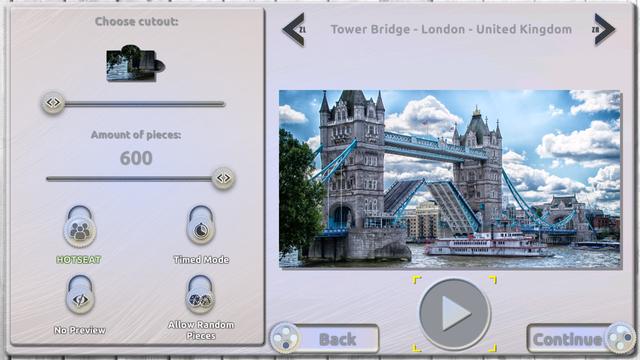
Task: Click the Continue button
Action: click(581, 339)
